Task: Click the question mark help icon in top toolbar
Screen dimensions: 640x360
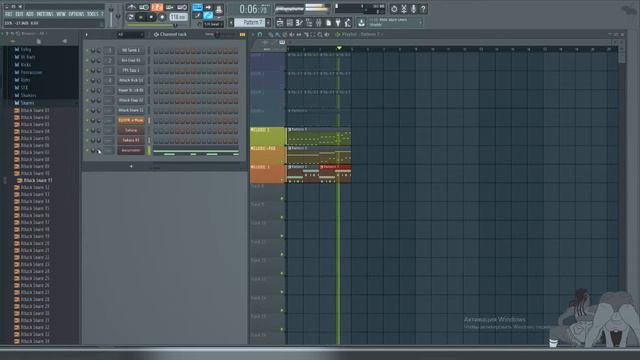Action: point(423,8)
